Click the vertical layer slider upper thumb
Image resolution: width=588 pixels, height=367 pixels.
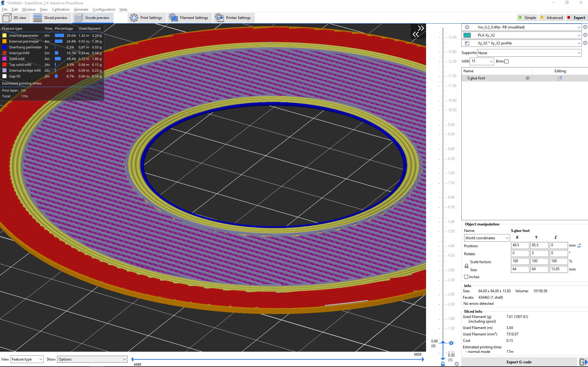pos(443,342)
